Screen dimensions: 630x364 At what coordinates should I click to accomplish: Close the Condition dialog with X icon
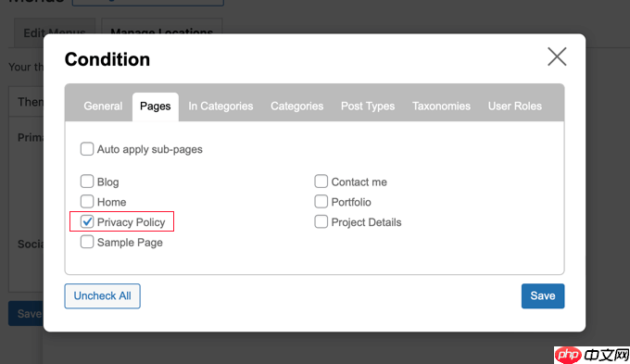click(557, 56)
